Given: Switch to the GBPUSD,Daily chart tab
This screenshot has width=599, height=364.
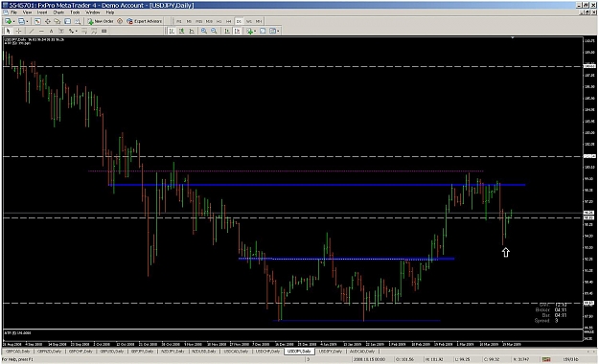Looking at the screenshot, I should pyautogui.click(x=112, y=351).
